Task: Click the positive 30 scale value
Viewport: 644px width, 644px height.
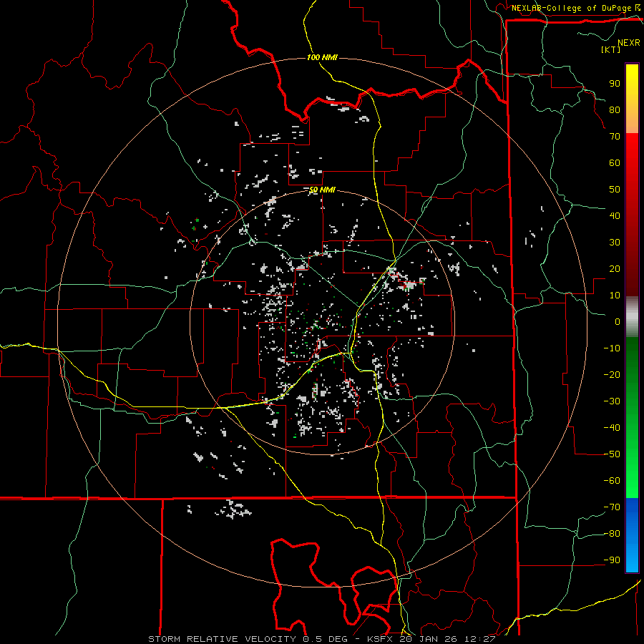Action: click(x=615, y=243)
